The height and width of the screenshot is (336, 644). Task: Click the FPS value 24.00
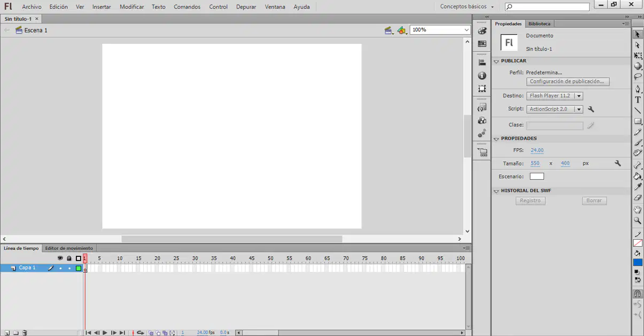537,150
